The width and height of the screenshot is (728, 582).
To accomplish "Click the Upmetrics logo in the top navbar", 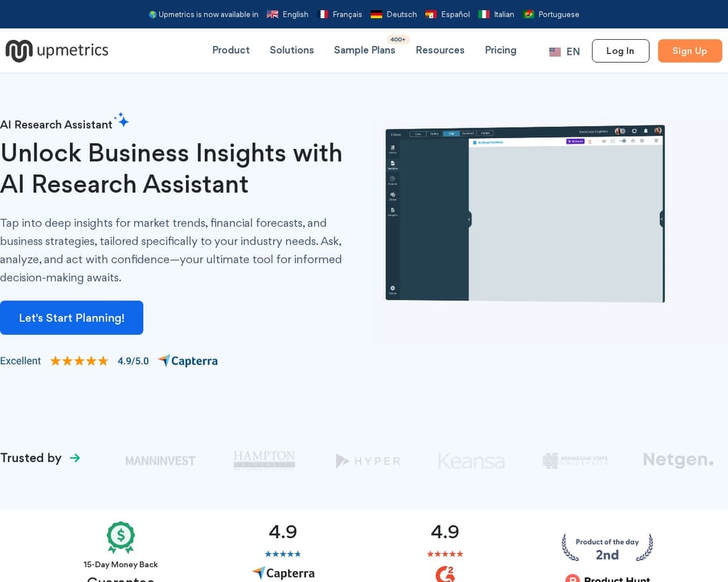I will (x=57, y=50).
